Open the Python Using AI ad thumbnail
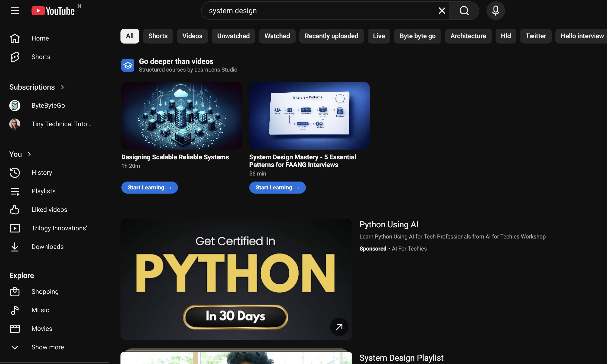 pos(236,279)
